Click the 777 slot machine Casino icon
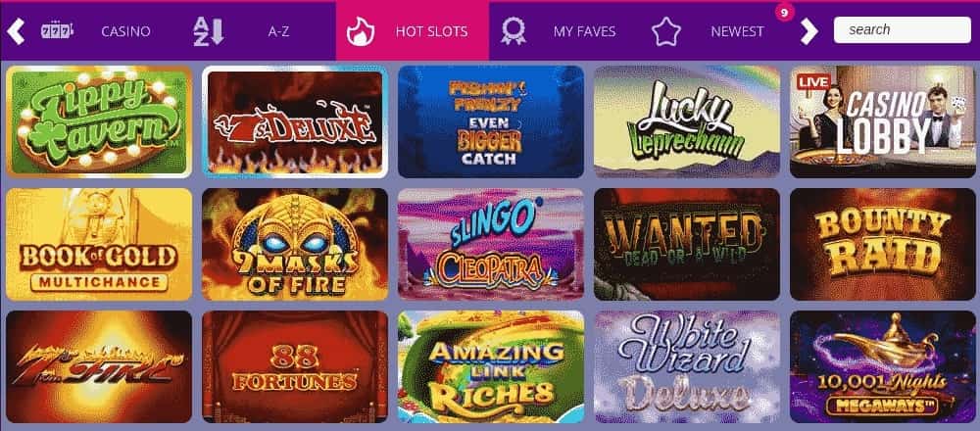This screenshot has height=431, width=980. pyautogui.click(x=57, y=30)
